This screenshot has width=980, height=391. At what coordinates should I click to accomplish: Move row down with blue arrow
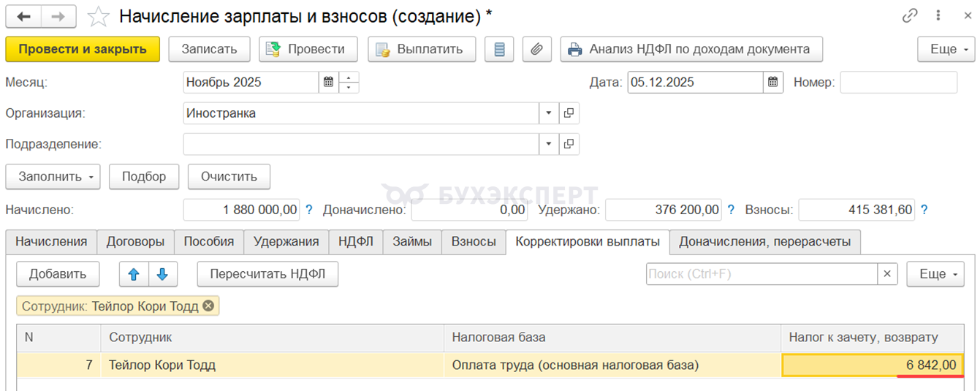click(163, 274)
